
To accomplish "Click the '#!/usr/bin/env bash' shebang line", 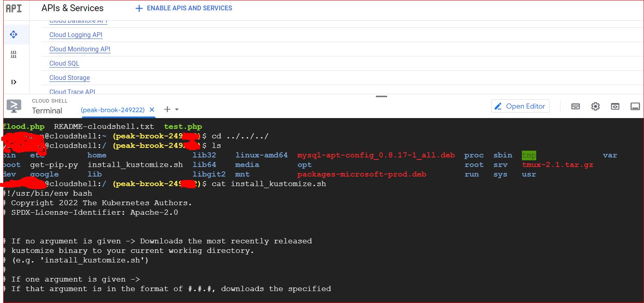I will (x=48, y=193).
